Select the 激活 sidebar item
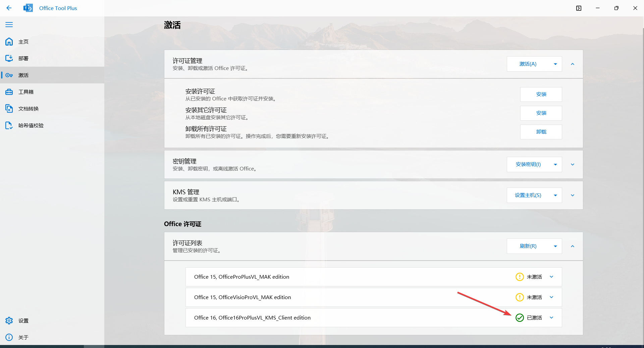The height and width of the screenshot is (348, 644). pos(52,75)
